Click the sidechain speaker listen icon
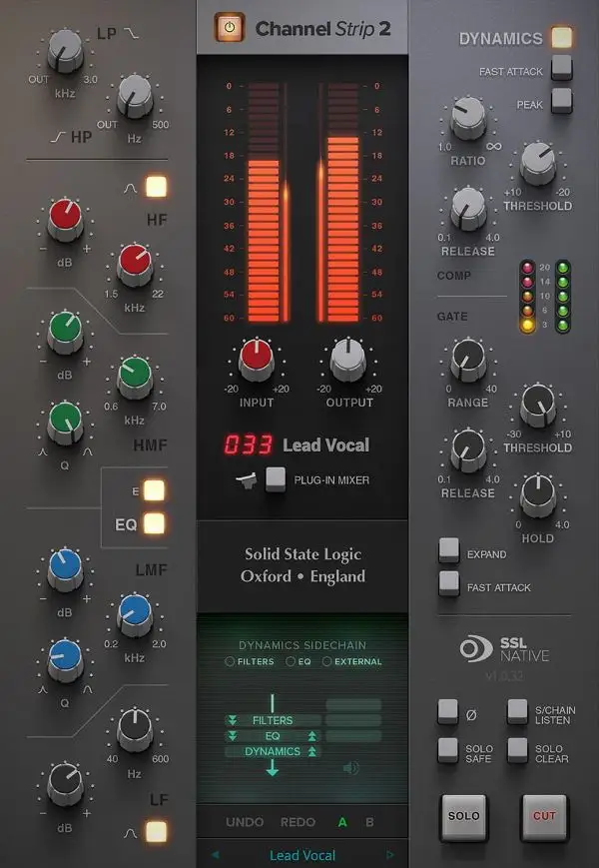The image size is (599, 868). coord(350,768)
